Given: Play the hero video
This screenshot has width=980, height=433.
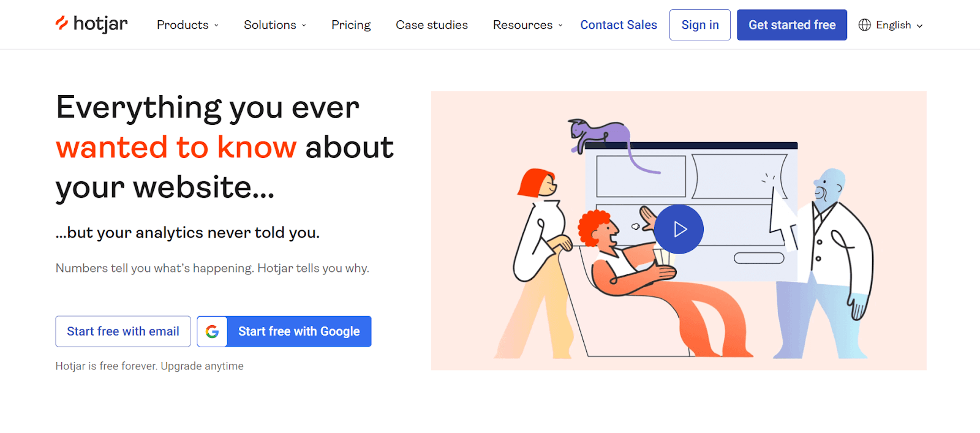Looking at the screenshot, I should coord(679,229).
